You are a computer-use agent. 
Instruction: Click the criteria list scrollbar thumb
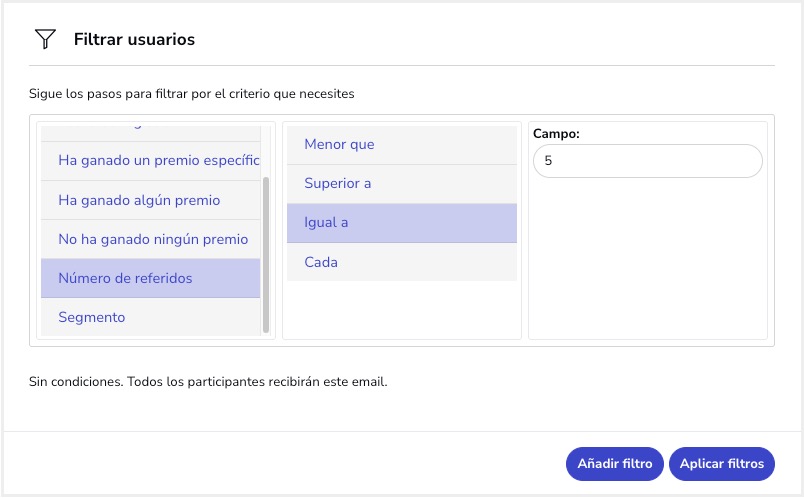[x=265, y=255]
